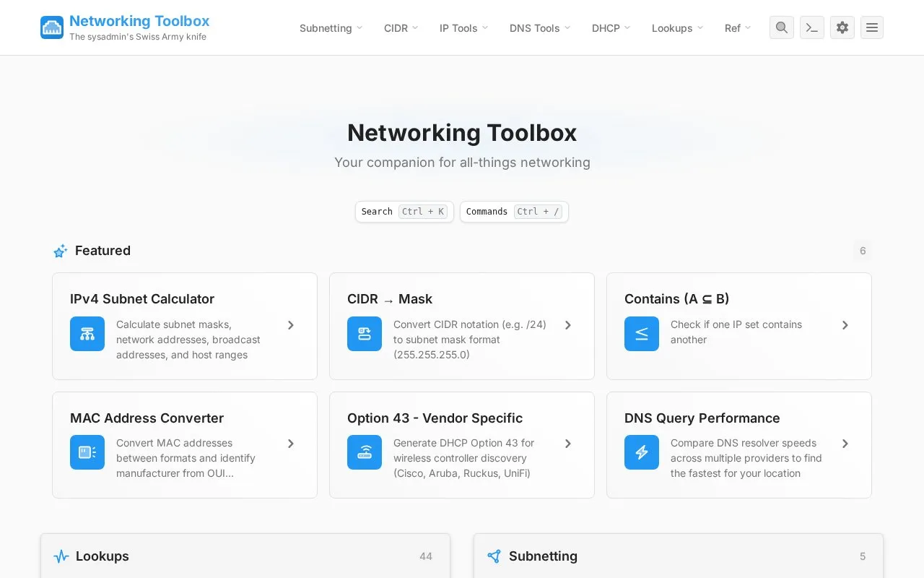The width and height of the screenshot is (924, 578).
Task: Click the Subnetting count of 5
Action: click(863, 556)
